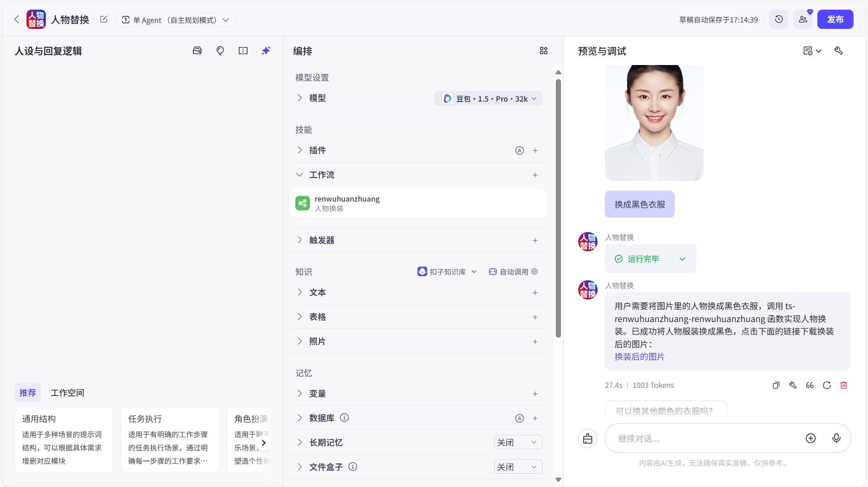
Task: Toggle automatic plugin calling mode icon
Action: [x=519, y=150]
